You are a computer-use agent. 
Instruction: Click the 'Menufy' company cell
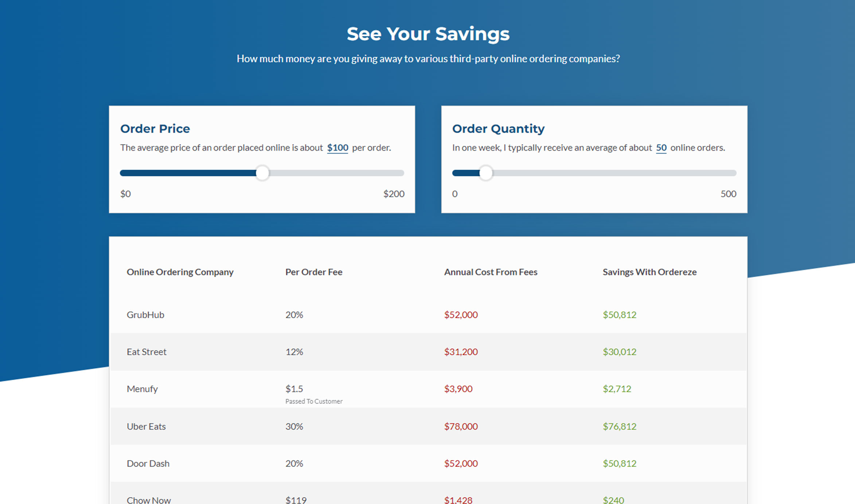click(x=142, y=389)
